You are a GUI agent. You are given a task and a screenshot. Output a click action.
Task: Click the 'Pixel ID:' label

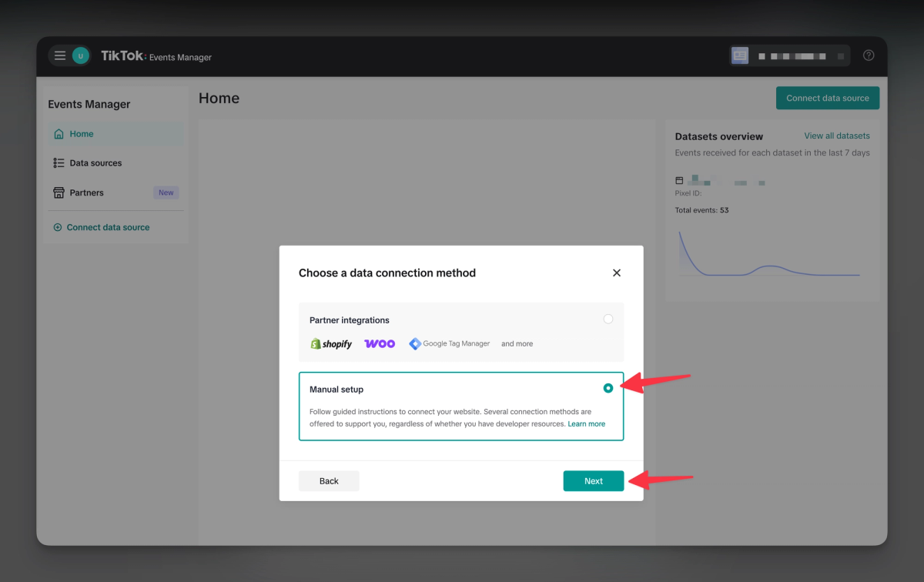click(x=688, y=193)
